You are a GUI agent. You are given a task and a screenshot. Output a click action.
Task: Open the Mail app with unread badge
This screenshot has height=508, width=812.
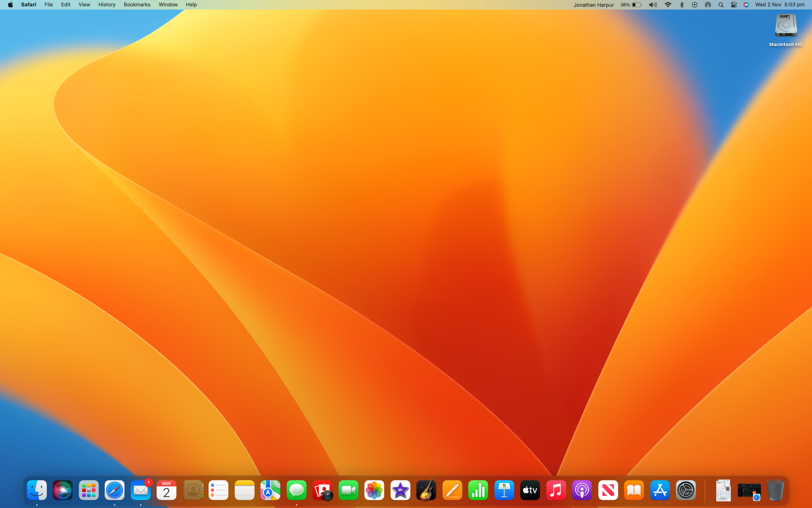140,491
